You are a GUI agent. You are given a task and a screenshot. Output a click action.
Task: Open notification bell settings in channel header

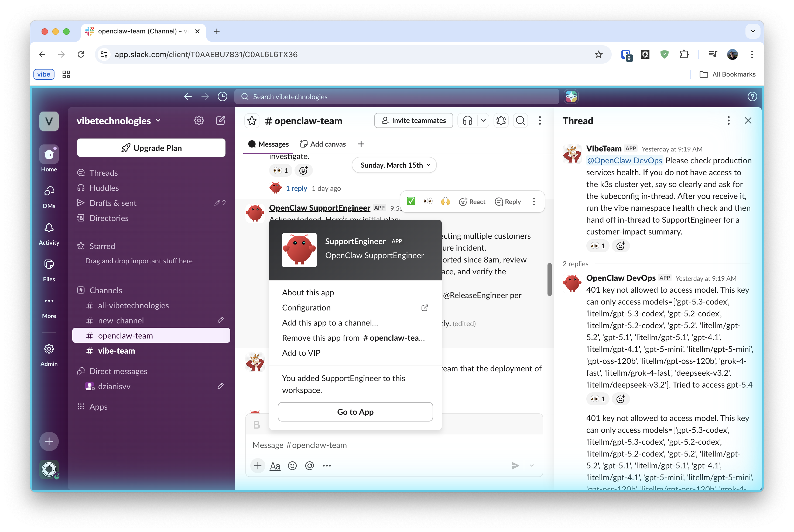501,120
